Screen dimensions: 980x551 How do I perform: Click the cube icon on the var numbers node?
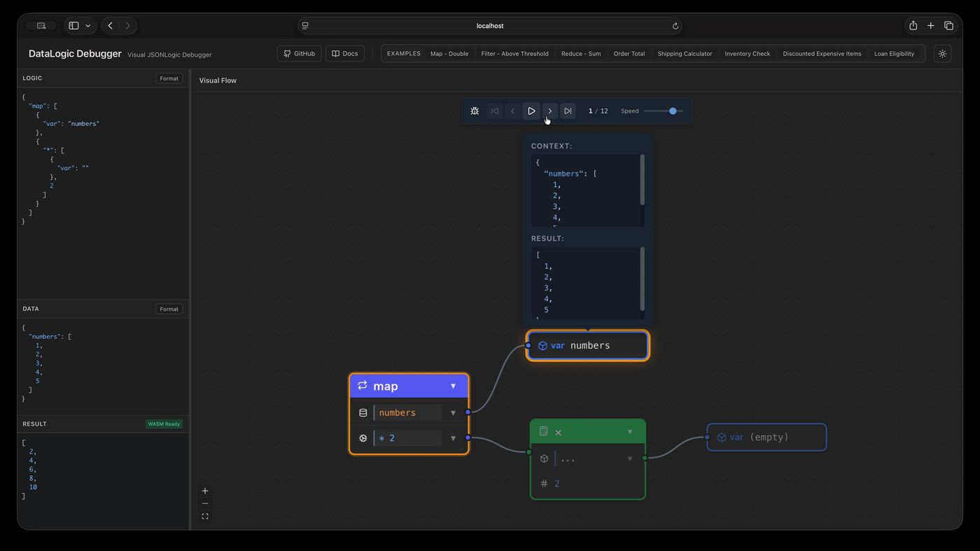point(543,345)
